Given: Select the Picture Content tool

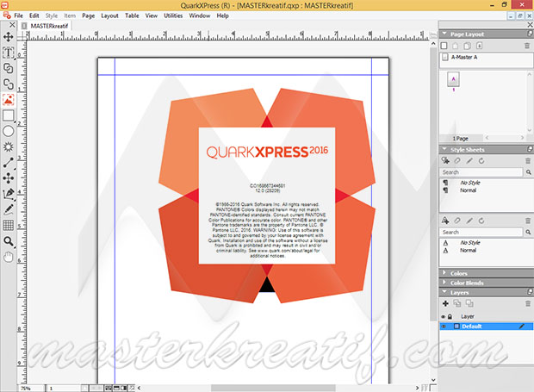Looking at the screenshot, I should 8,99.
